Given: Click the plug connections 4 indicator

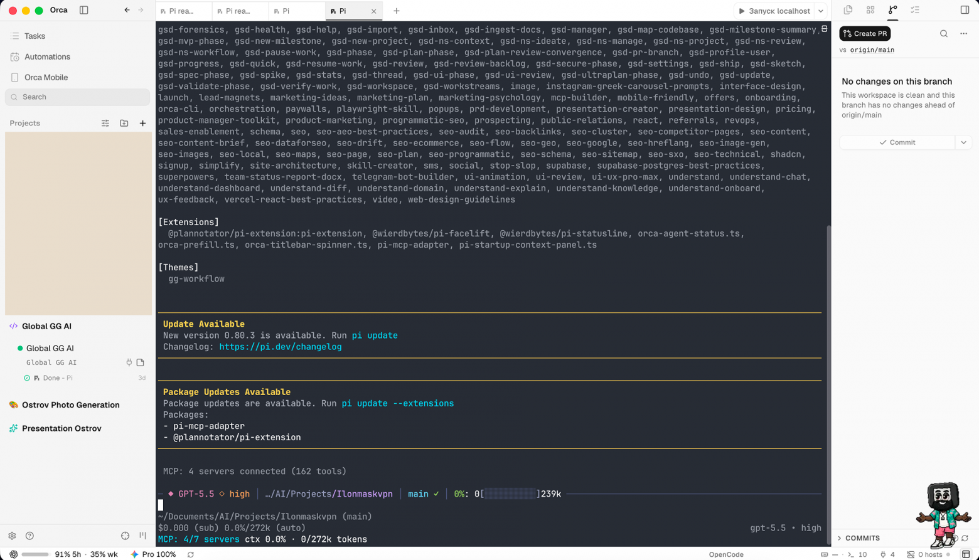Looking at the screenshot, I should coord(887,554).
